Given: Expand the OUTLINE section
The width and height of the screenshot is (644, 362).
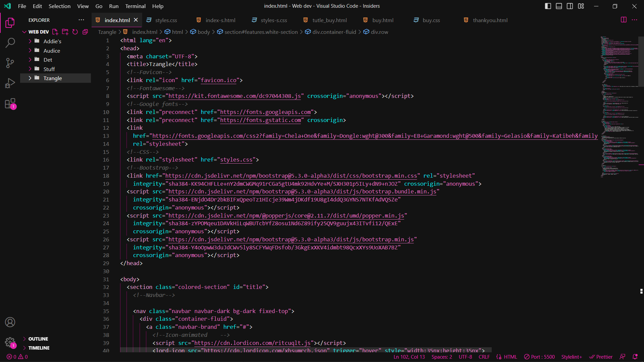Looking at the screenshot, I should click(38, 339).
